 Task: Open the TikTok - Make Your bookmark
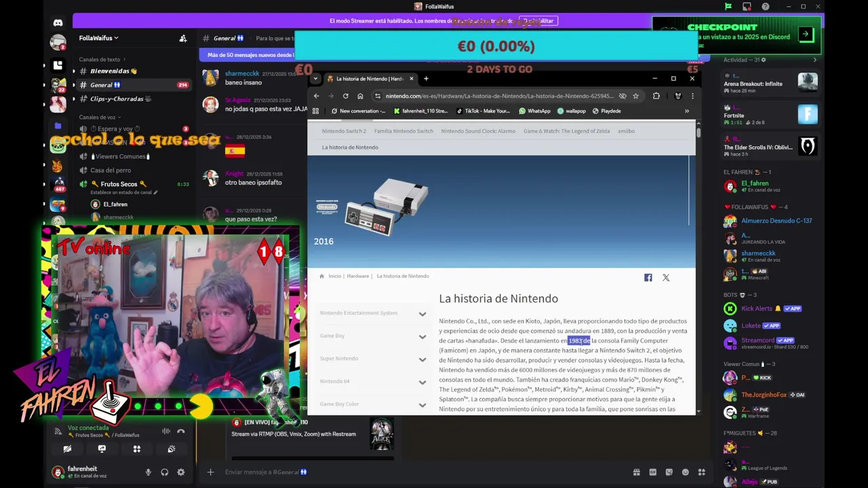tap(483, 111)
